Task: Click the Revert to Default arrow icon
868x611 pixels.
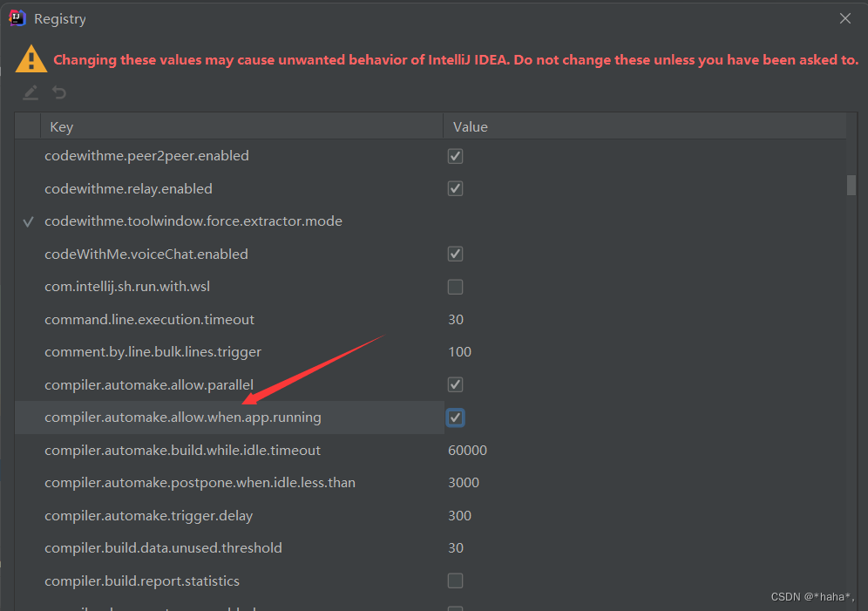Action: pyautogui.click(x=59, y=92)
